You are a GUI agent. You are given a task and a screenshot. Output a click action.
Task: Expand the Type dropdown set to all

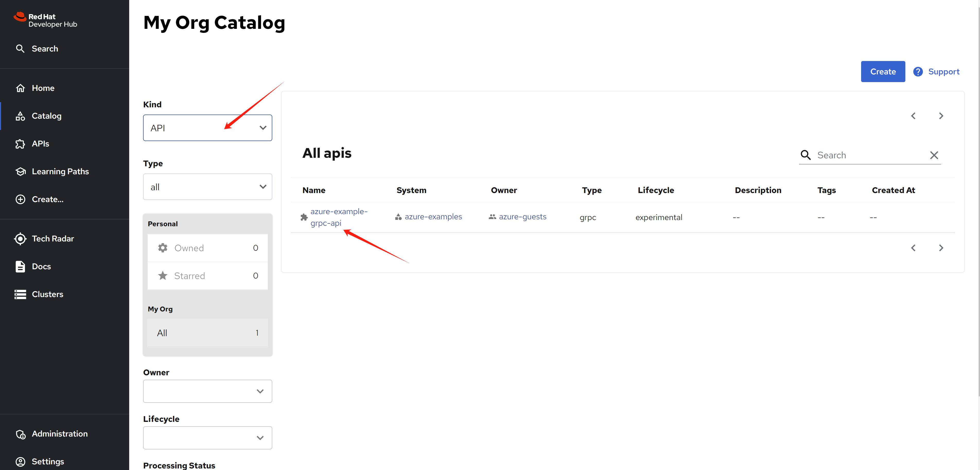click(207, 187)
